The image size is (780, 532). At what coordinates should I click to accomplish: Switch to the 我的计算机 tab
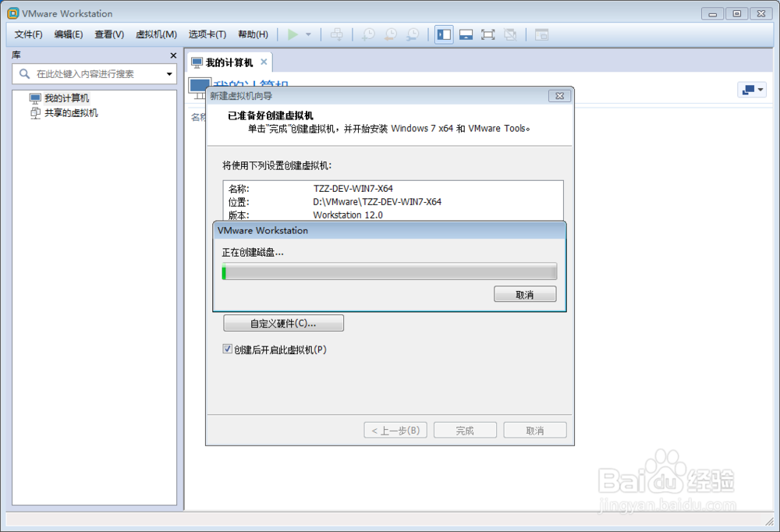point(229,62)
